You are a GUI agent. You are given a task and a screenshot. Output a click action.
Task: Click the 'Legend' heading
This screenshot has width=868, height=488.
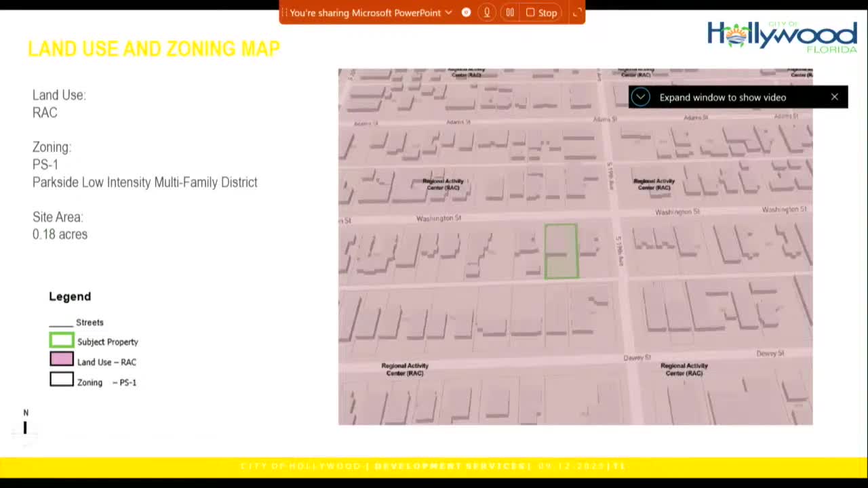click(x=70, y=296)
